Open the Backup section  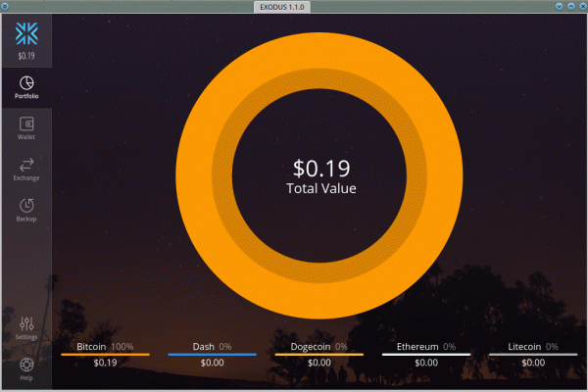click(26, 210)
